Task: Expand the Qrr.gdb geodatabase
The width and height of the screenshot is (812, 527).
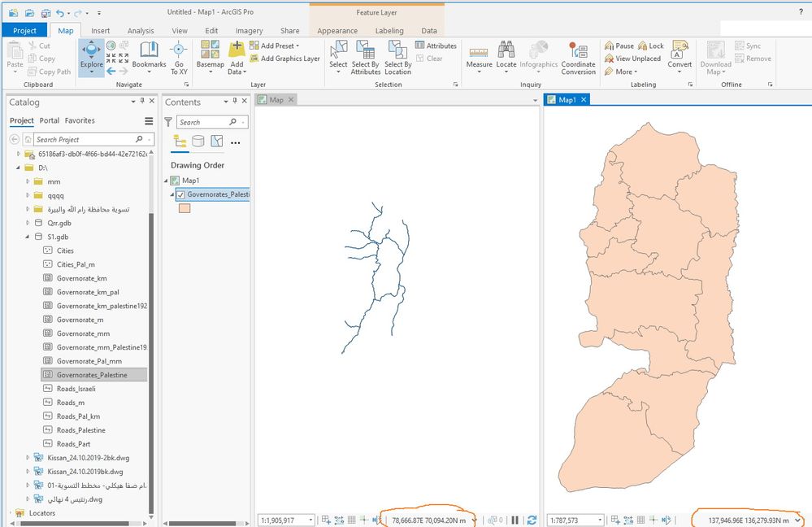Action: (x=28, y=223)
